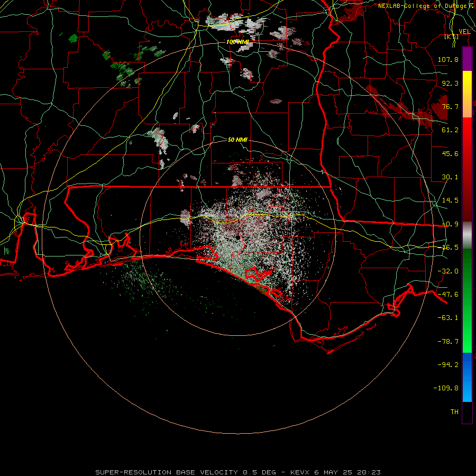Click the '100 NMI' range ring label
Viewport: 476px width, 476px height.
point(237,42)
